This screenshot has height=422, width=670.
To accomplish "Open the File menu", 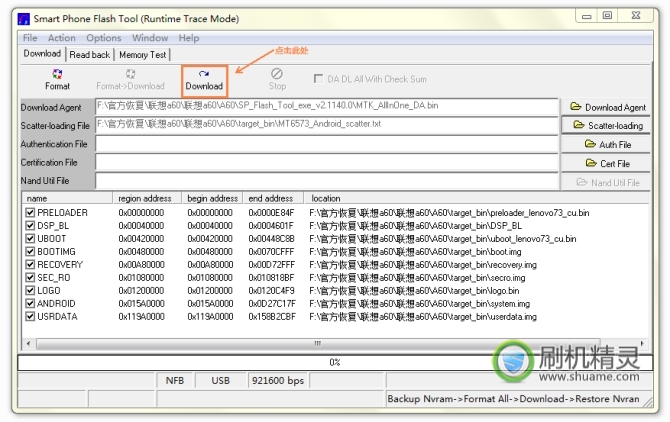I will pyautogui.click(x=30, y=38).
